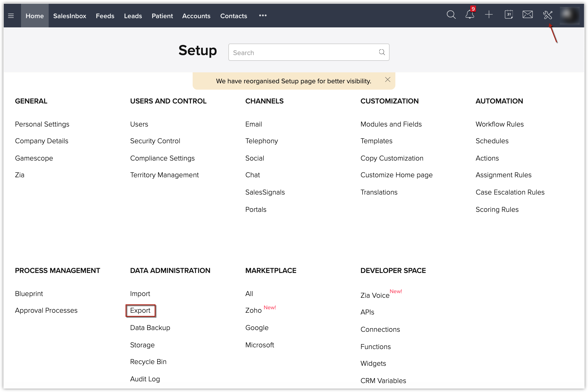Focus the Setup search input field
588x392 pixels.
[302, 52]
